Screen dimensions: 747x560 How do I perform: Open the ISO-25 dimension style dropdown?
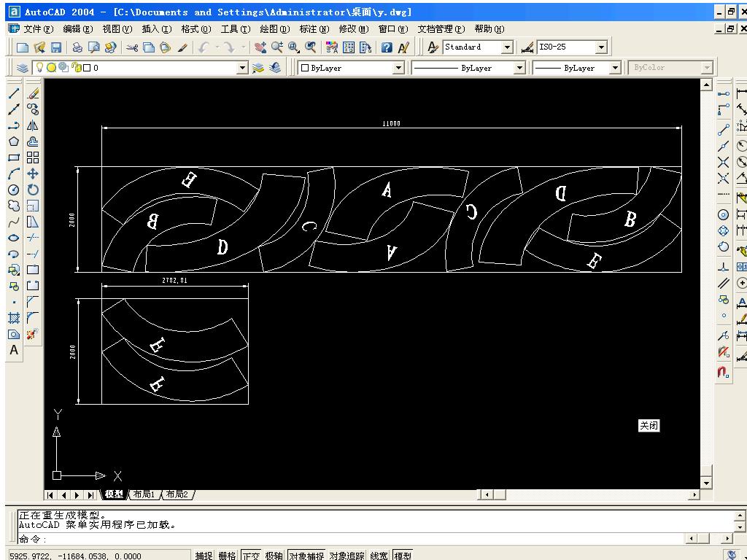pos(601,47)
